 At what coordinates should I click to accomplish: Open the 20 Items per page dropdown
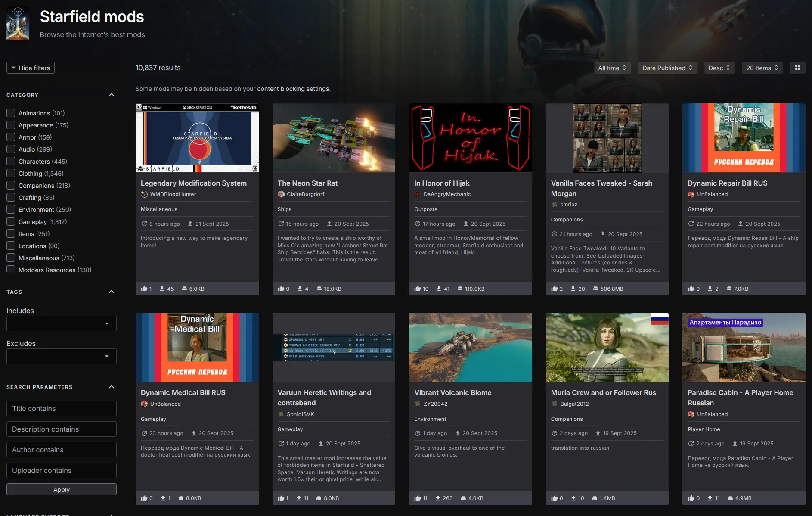(762, 68)
